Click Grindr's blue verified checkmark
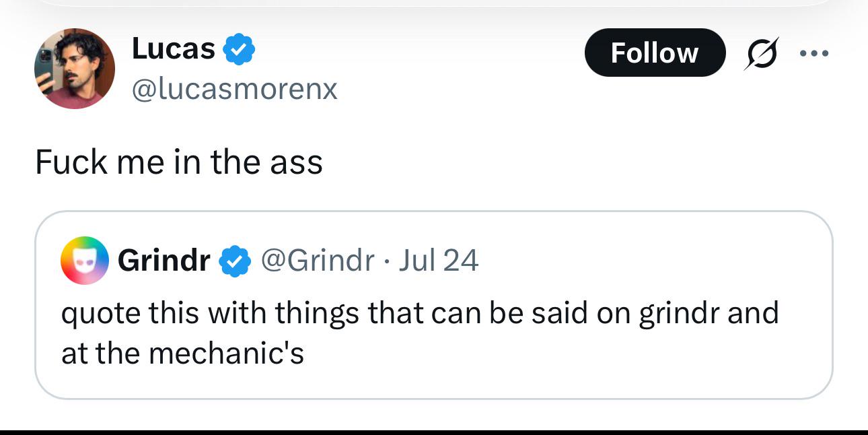 pos(233,261)
